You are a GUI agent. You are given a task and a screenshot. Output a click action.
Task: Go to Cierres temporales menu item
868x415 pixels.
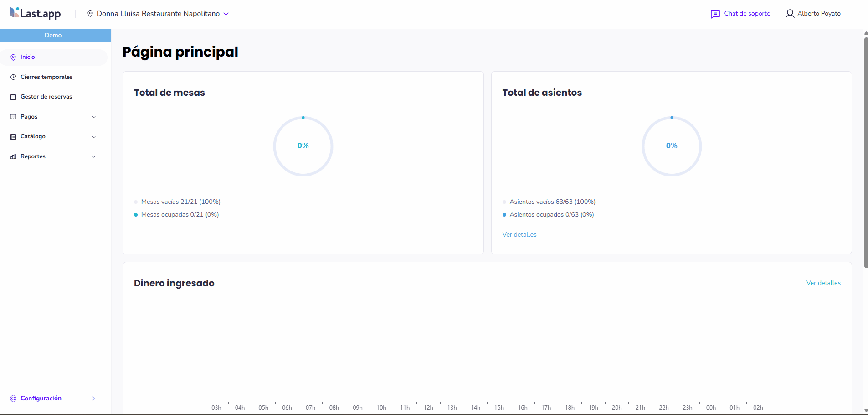click(x=46, y=77)
